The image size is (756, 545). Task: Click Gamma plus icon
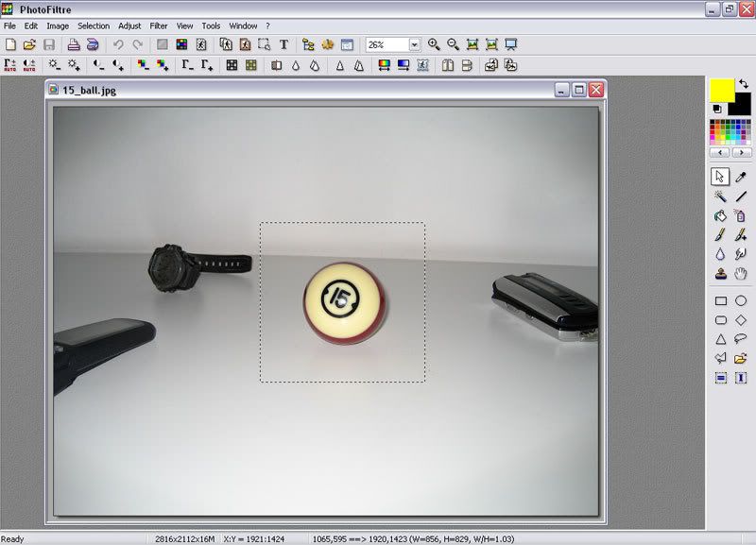[207, 65]
